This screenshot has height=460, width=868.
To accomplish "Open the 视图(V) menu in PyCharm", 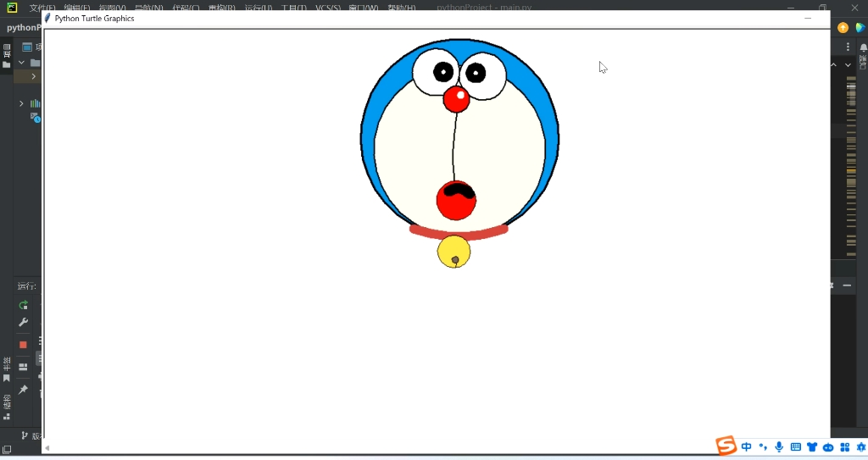I will 112,8.
